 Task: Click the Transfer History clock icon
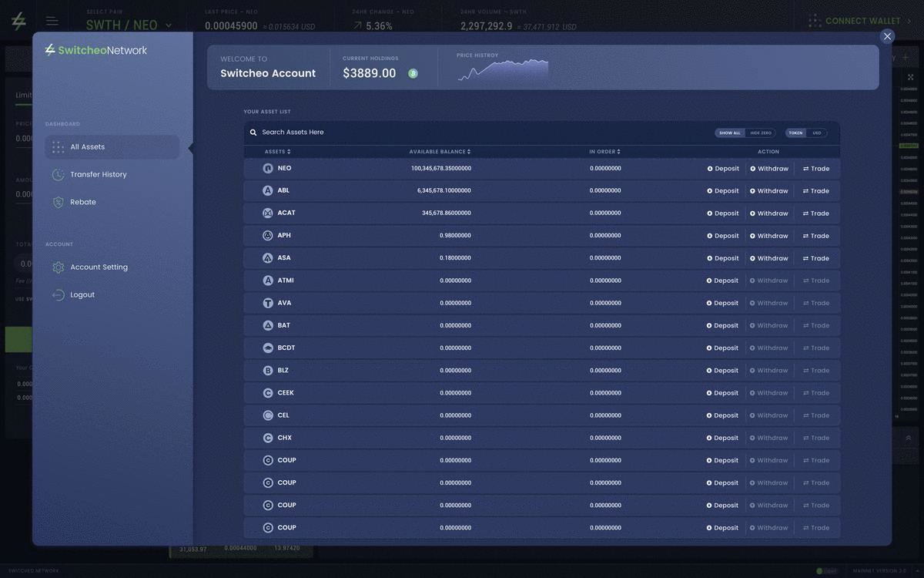coord(58,175)
